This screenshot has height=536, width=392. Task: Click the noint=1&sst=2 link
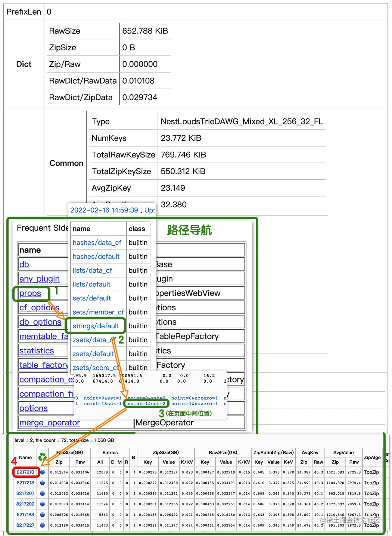click(146, 404)
